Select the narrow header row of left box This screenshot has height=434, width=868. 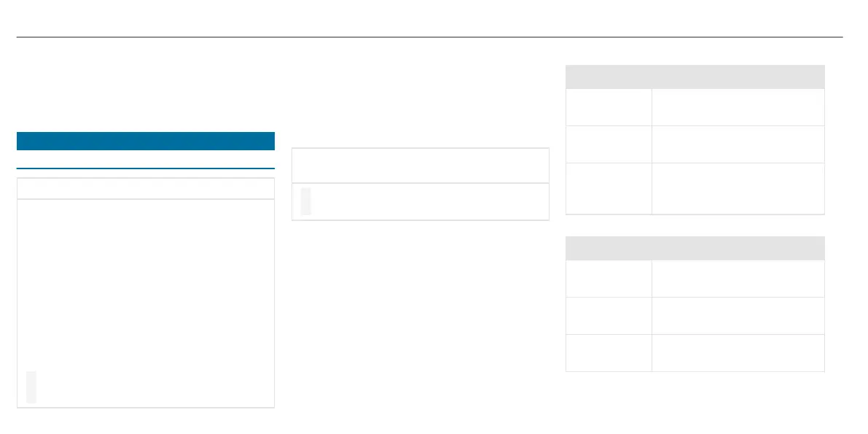pos(146,188)
